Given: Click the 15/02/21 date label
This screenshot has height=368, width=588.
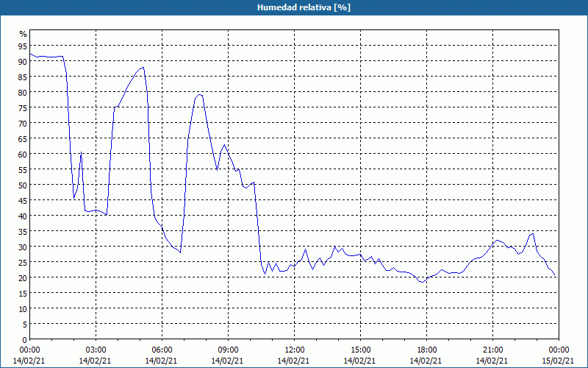Looking at the screenshot, I should point(559,361).
